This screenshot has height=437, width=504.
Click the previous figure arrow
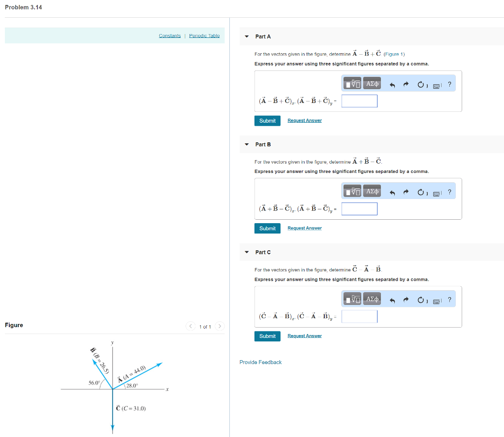190,326
